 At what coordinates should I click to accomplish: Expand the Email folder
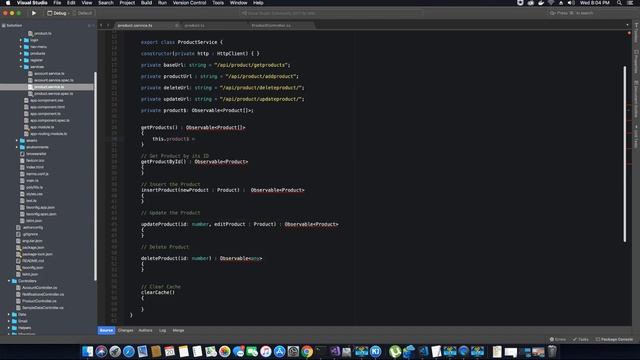[x=9, y=321]
